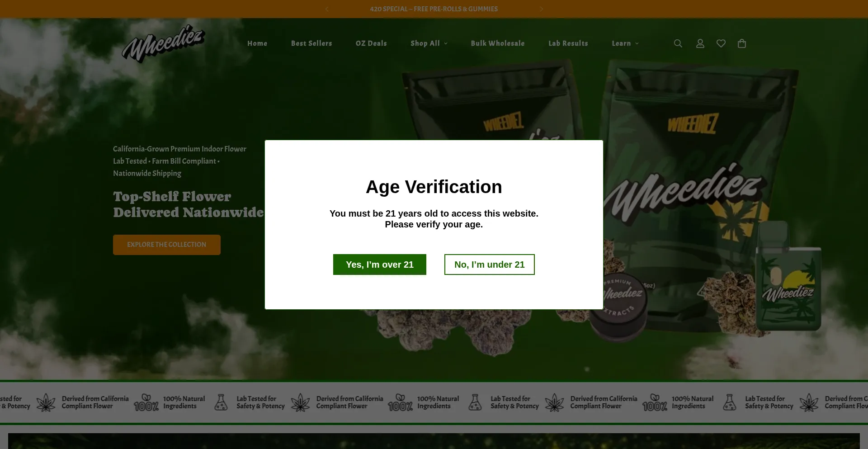The width and height of the screenshot is (868, 449).
Task: Open the wishlist heart icon
Action: click(x=721, y=43)
